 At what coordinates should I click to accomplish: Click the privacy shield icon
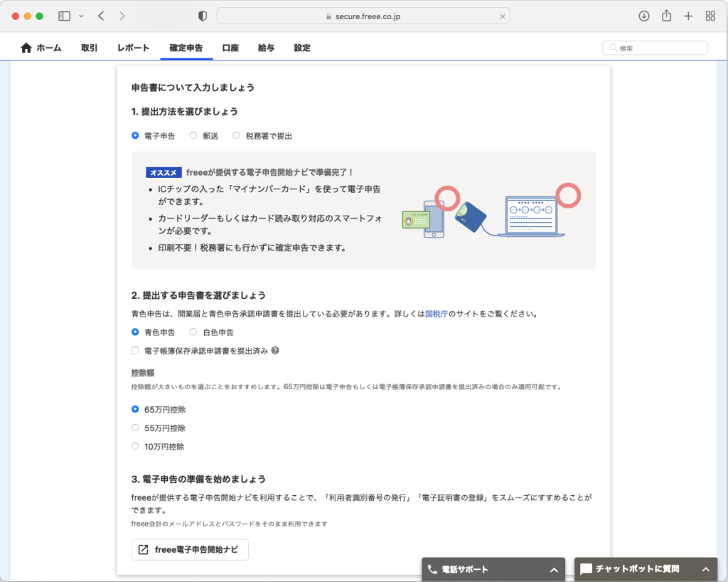click(203, 16)
